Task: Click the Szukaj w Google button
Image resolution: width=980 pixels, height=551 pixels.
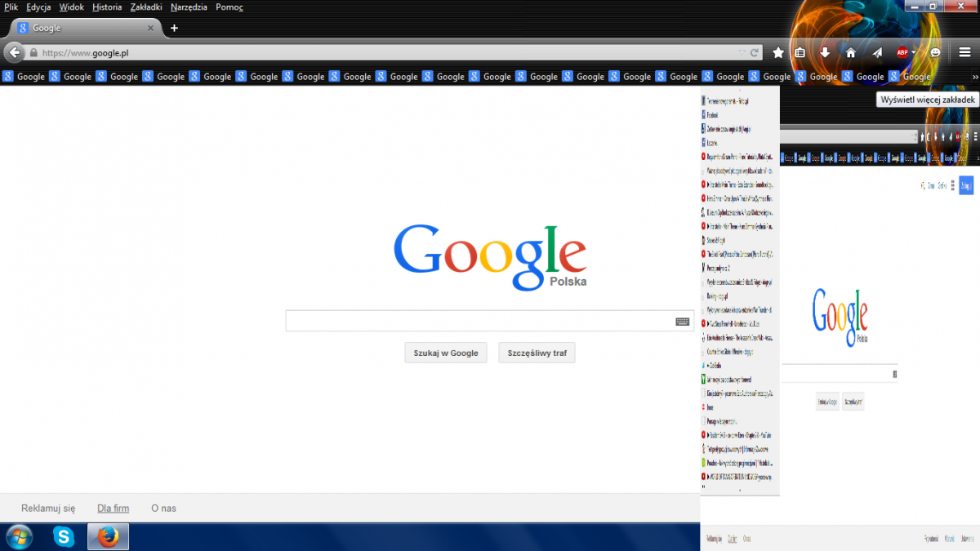Action: pos(446,353)
